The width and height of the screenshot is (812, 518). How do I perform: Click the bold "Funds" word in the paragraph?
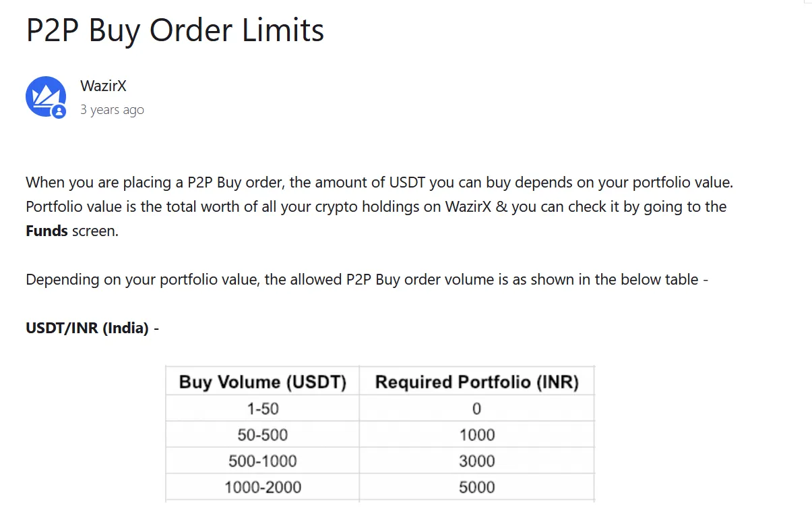coord(46,231)
